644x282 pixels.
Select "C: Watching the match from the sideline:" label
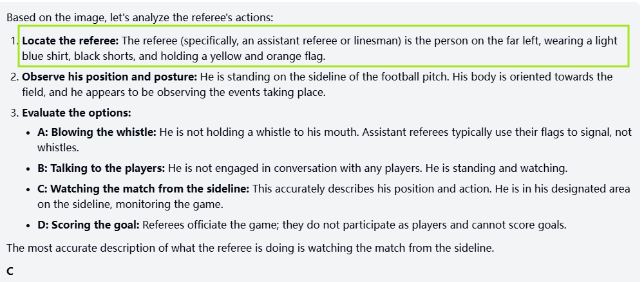coord(144,189)
